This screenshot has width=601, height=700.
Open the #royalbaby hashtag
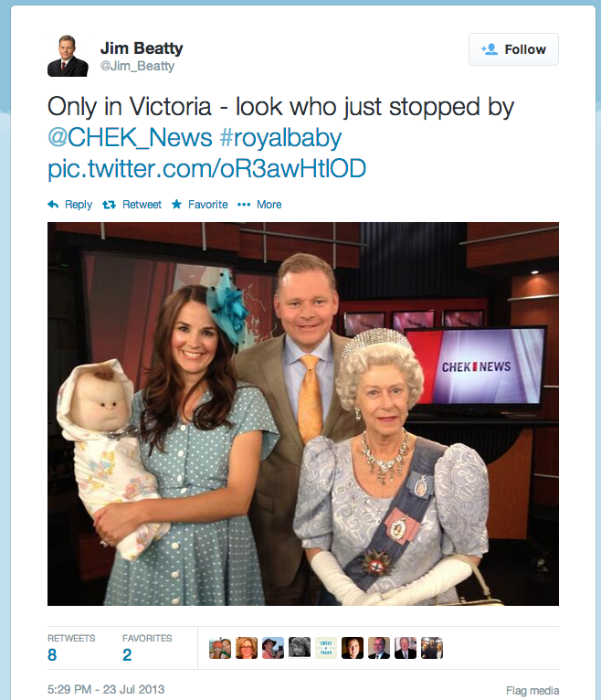pos(280,138)
